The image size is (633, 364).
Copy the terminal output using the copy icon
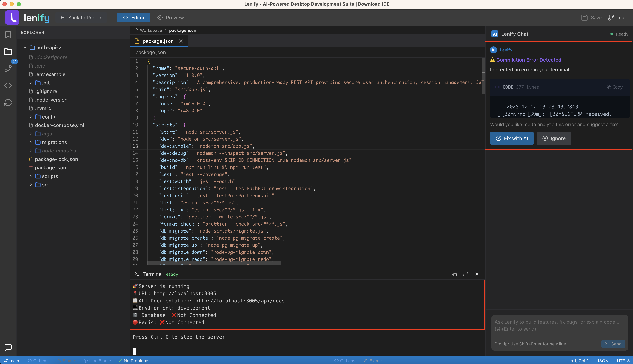[454, 274]
